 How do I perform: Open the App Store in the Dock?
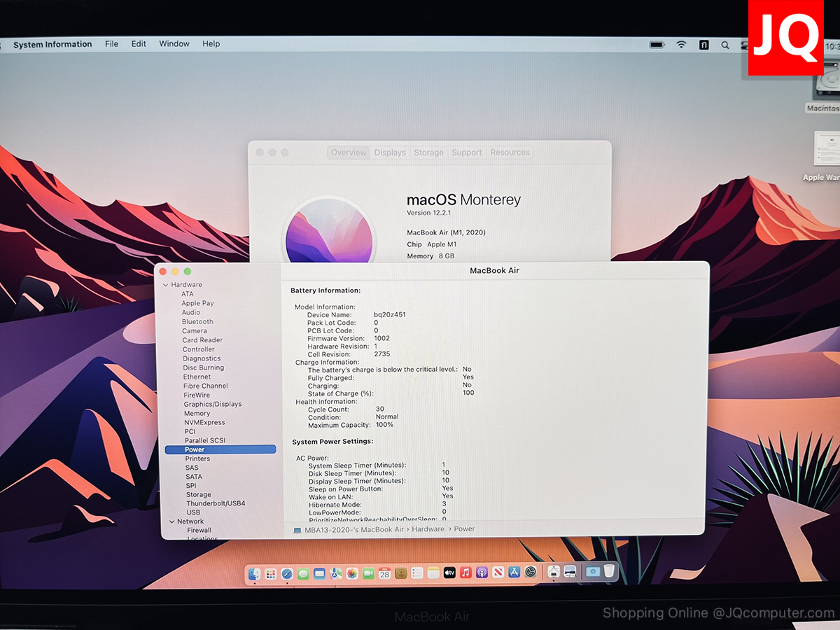tap(514, 573)
